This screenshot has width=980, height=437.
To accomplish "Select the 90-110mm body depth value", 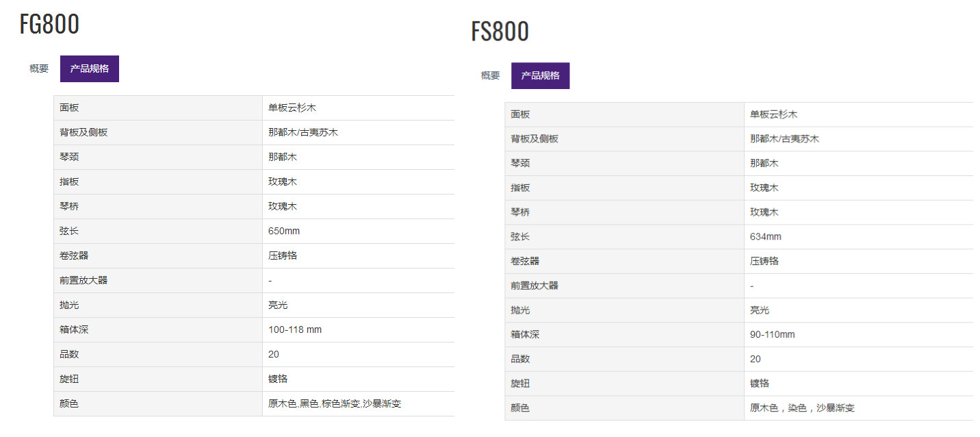I will click(773, 334).
